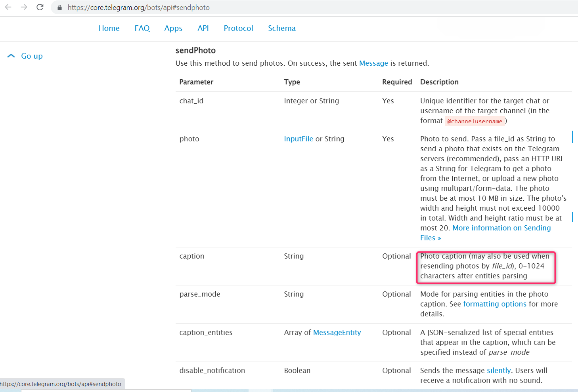This screenshot has height=392, width=578.
Task: Click the Boolean type cell
Action: point(297,370)
